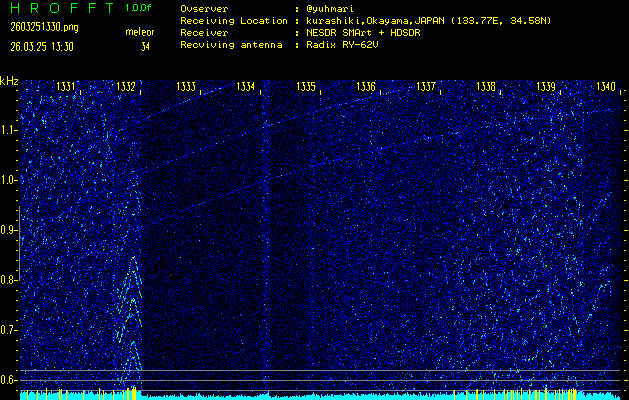The height and width of the screenshot is (400, 629).
Task: Click the kHz axis unit label
Action: (x=9, y=81)
